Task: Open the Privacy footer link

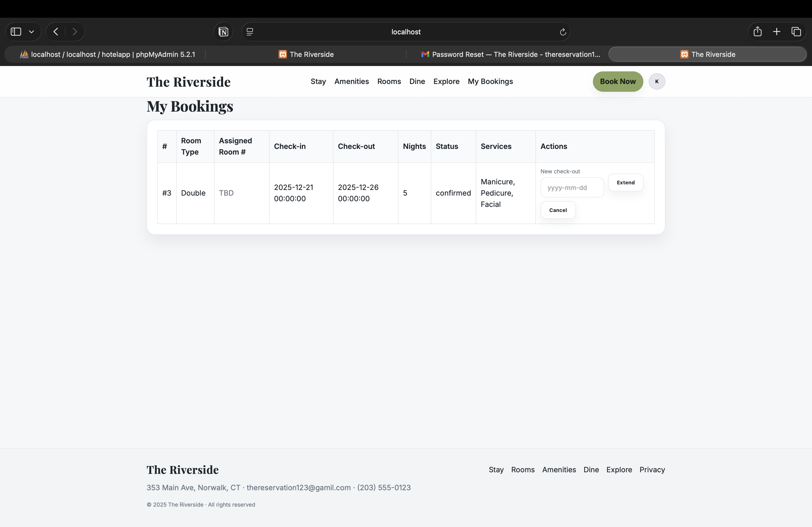Action: click(x=652, y=470)
